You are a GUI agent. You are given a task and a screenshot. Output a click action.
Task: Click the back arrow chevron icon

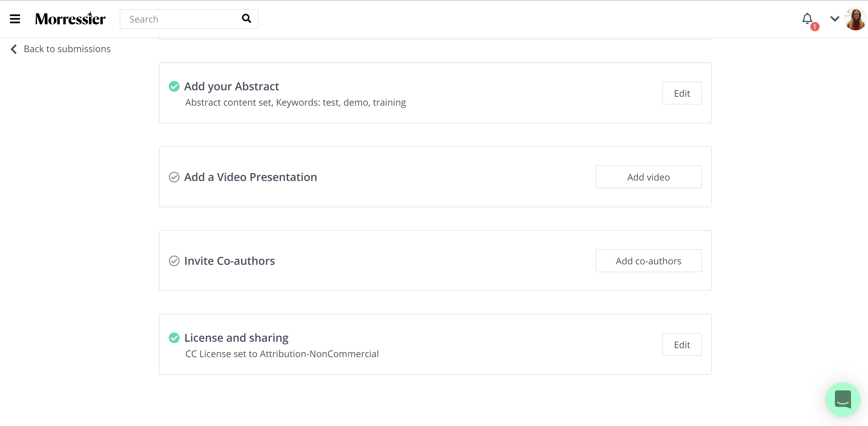[14, 49]
